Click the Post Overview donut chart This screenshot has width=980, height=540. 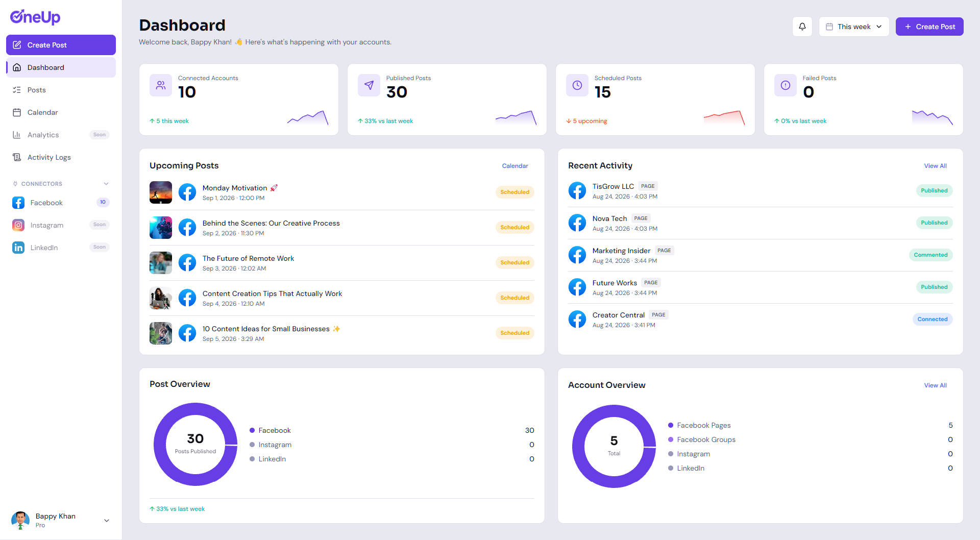195,445
